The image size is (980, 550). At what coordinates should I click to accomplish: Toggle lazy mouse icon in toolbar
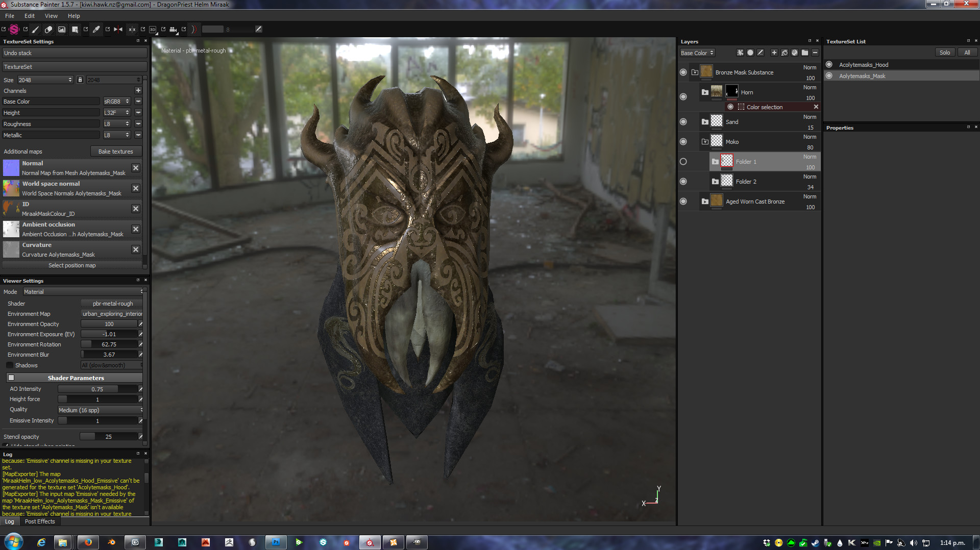pos(193,29)
